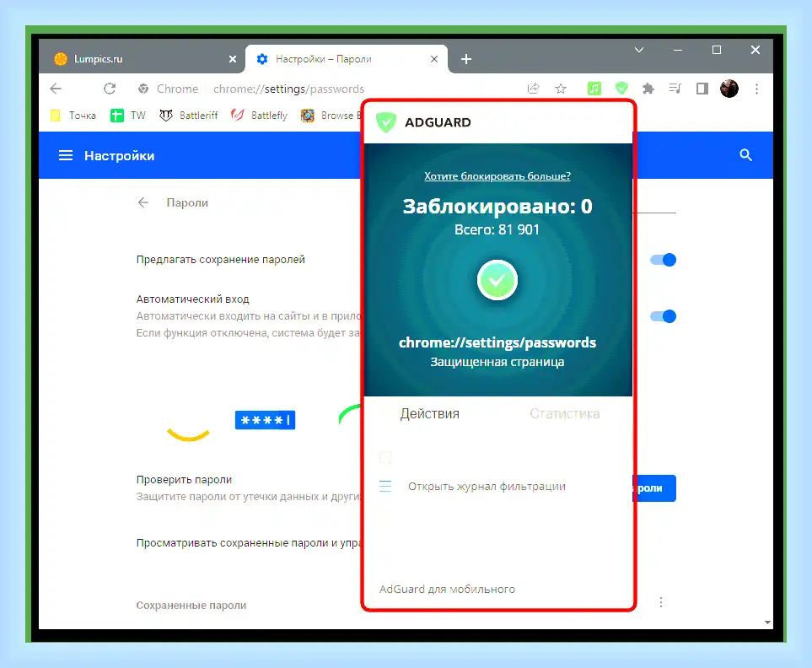Open the Сохраненные пароли three-dot menu
This screenshot has width=812, height=668.
point(661,602)
